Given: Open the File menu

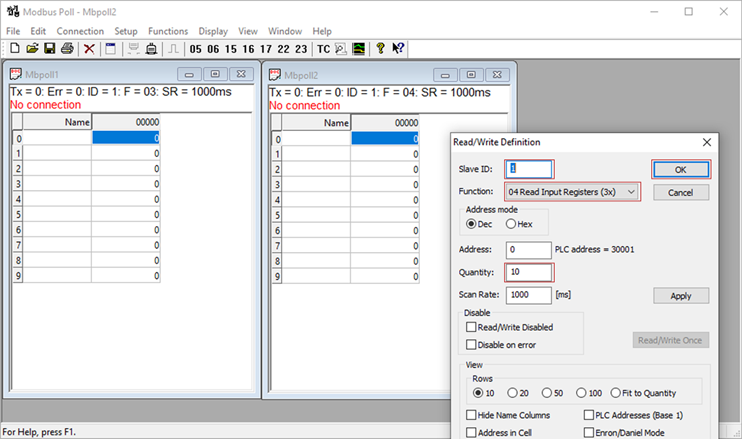Looking at the screenshot, I should pos(13,31).
